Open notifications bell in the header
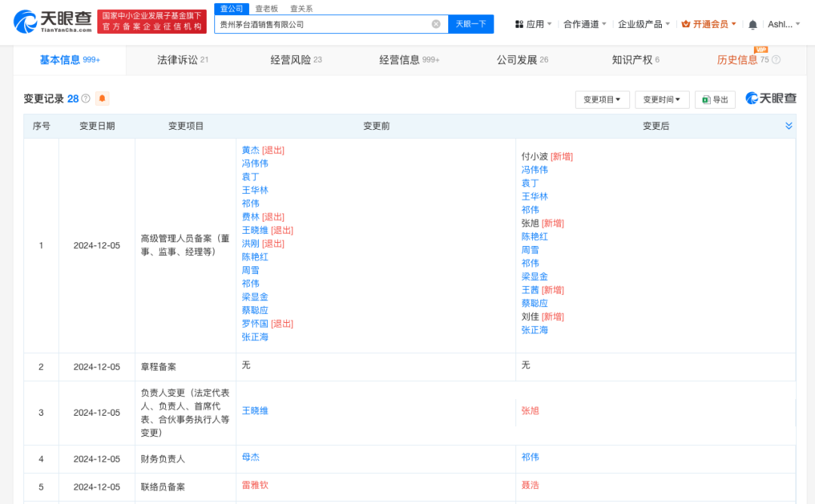815x504 pixels. click(752, 24)
